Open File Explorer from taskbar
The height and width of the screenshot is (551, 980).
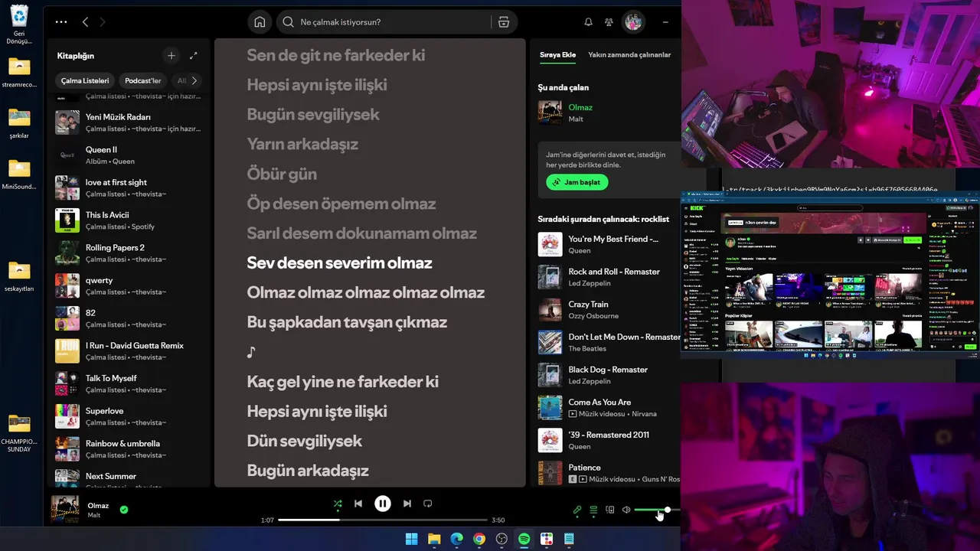pyautogui.click(x=434, y=539)
